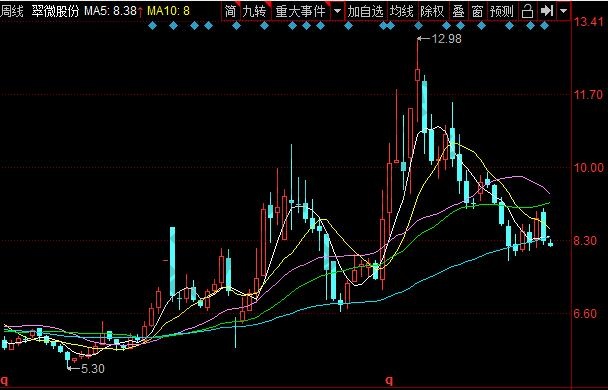The height and width of the screenshot is (390, 608).
Task: Click the 加自选 add to watchlist button
Action: (365, 11)
